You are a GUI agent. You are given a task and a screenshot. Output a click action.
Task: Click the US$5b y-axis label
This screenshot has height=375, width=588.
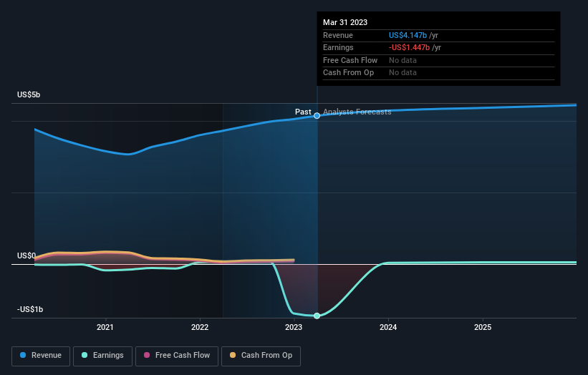pyautogui.click(x=29, y=94)
